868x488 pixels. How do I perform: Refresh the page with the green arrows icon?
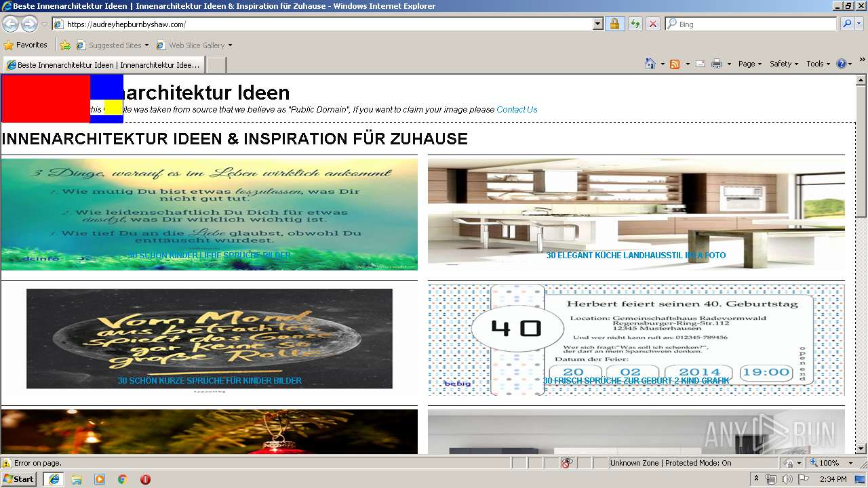pyautogui.click(x=635, y=24)
